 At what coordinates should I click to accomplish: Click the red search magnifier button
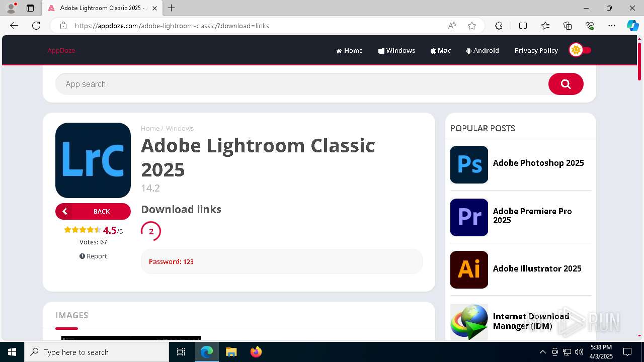566,84
